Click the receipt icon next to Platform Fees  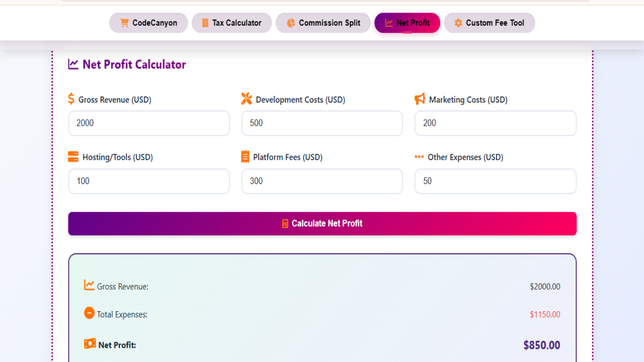tap(246, 157)
